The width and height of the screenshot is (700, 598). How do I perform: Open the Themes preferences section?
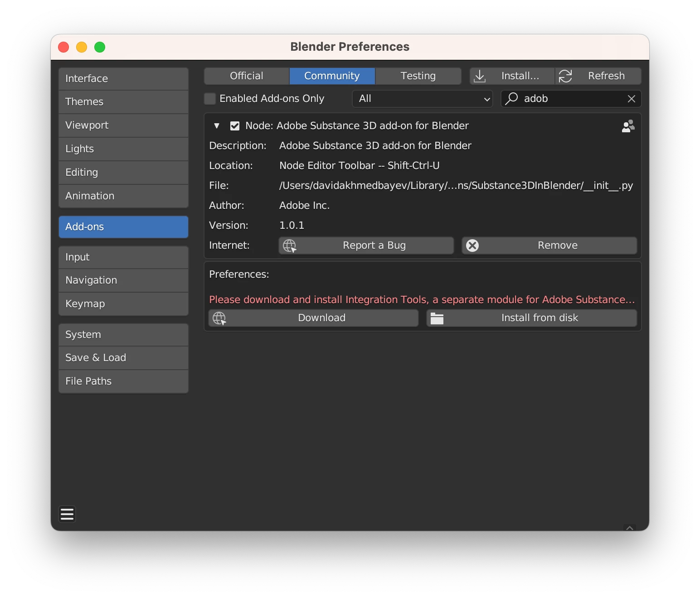pos(123,102)
